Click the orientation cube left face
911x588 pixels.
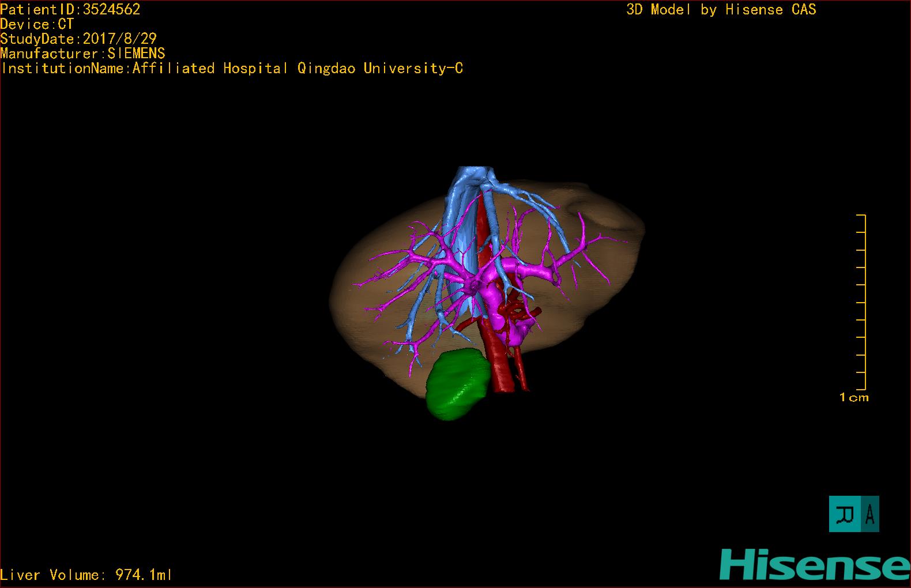pos(845,514)
